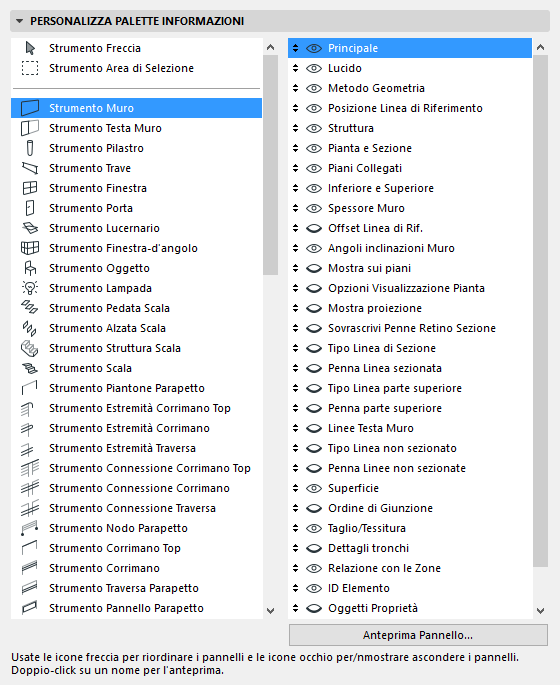
Task: Click reorder arrows for Dettagli tronchi
Action: coord(296,548)
